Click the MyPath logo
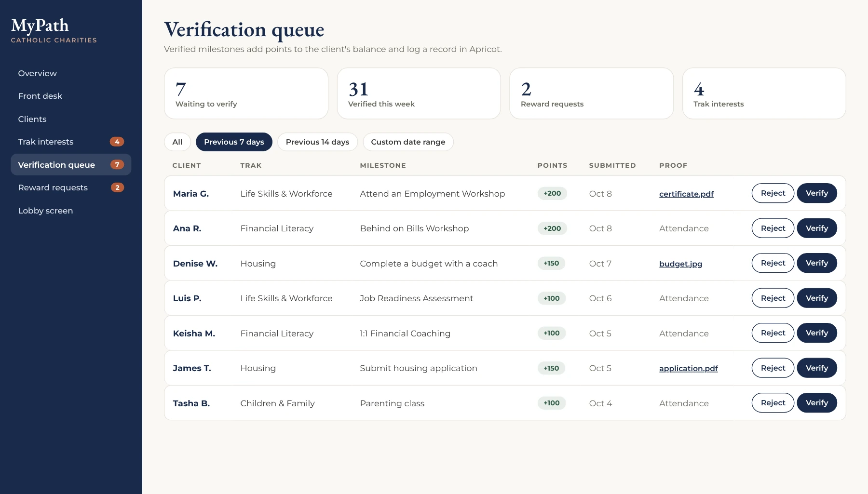 40,25
